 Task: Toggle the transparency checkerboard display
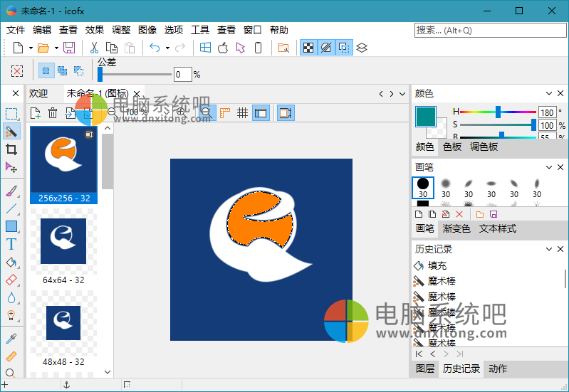click(308, 48)
